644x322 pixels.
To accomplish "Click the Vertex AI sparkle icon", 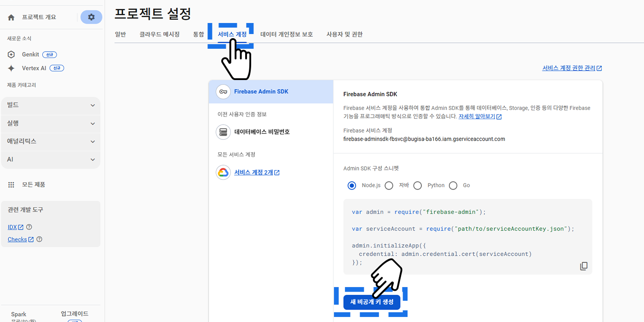I will coord(11,68).
